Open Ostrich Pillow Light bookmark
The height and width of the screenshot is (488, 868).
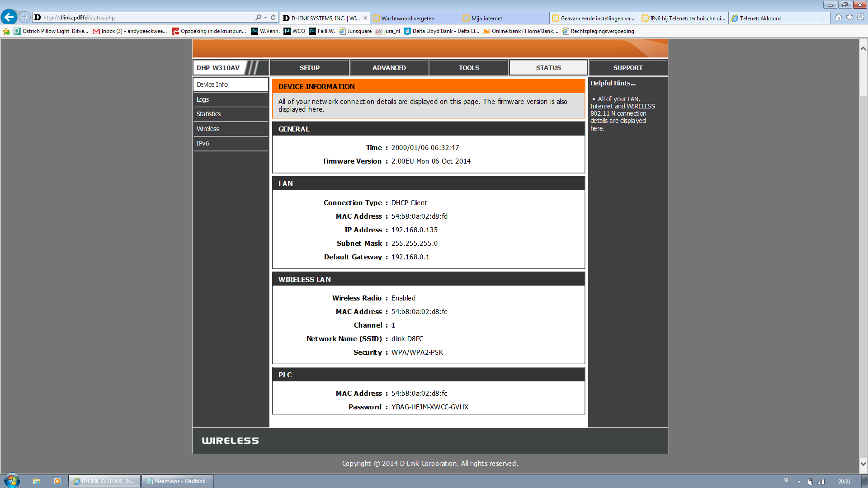click(x=51, y=31)
